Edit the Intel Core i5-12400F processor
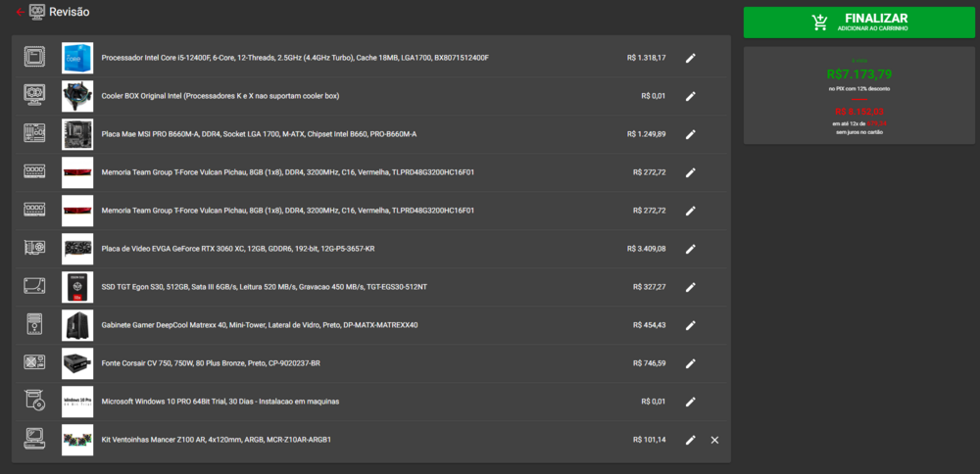980x474 pixels. (x=690, y=58)
